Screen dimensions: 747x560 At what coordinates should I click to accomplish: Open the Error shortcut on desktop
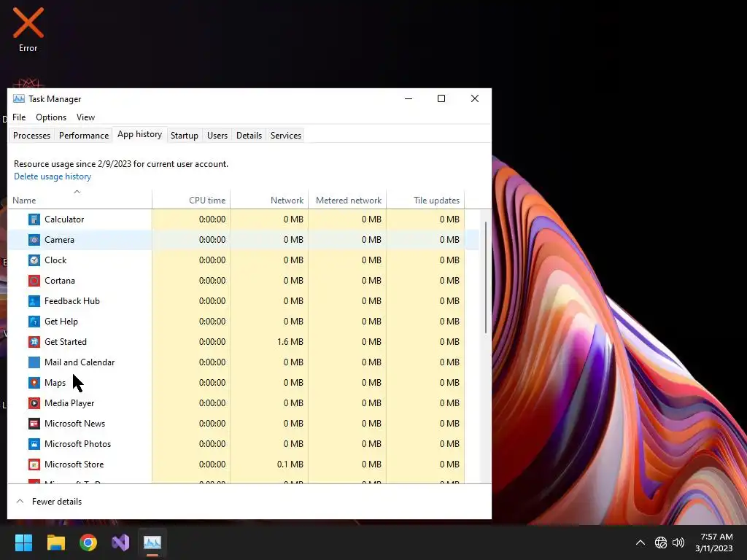(x=28, y=29)
